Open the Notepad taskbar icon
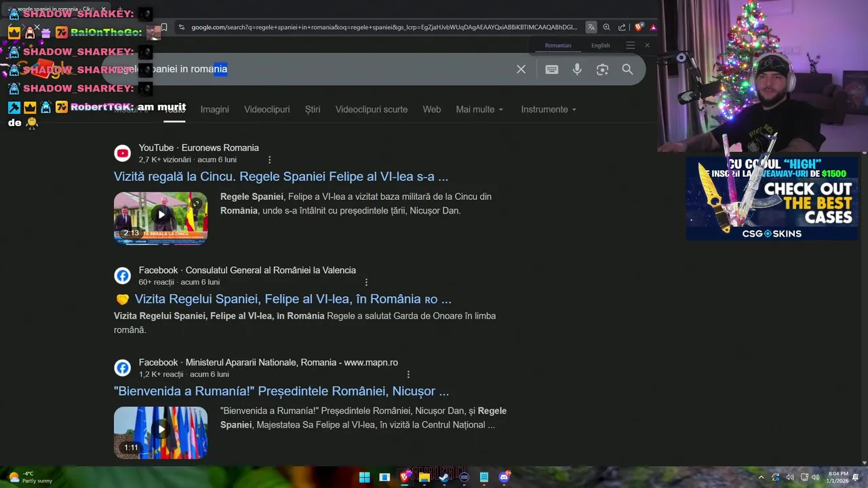Image resolution: width=868 pixels, height=488 pixels. [484, 477]
